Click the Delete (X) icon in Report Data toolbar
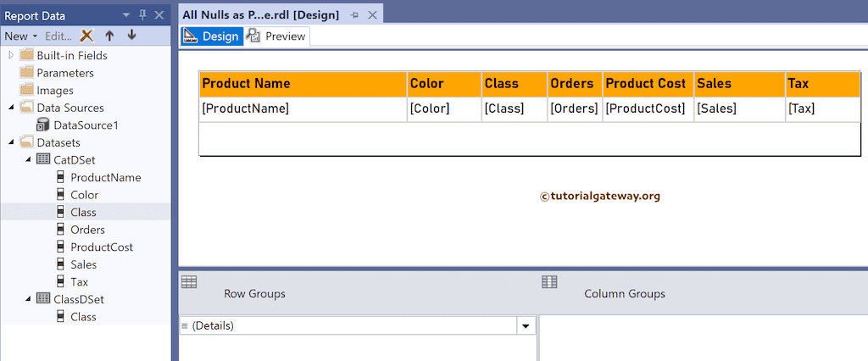The height and width of the screenshot is (361, 868). coord(87,36)
